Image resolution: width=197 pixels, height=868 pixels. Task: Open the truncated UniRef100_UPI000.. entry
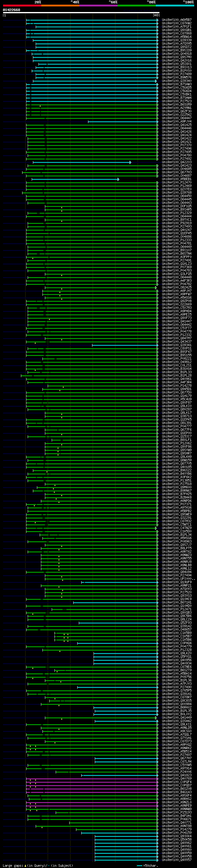pos(178,579)
